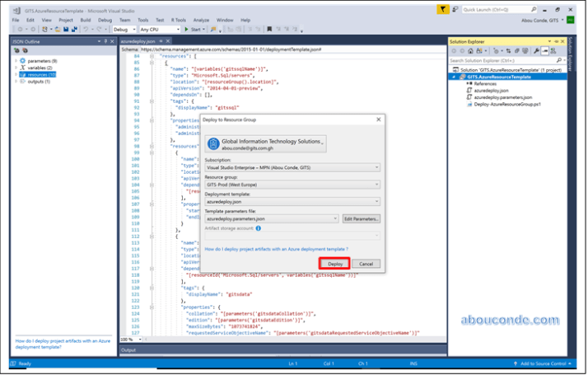588x375 pixels.
Task: Open the Template parameters file dropdown
Action: [x=271, y=218]
